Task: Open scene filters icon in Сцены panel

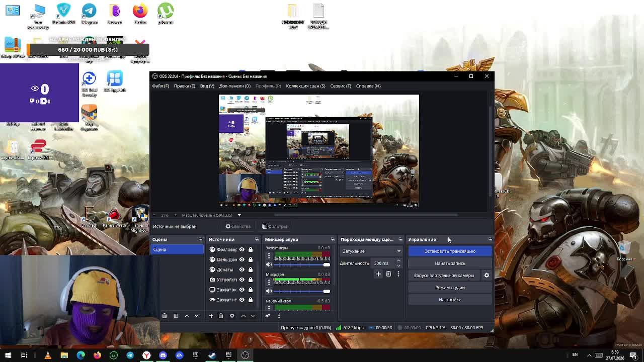Action: 176,316
